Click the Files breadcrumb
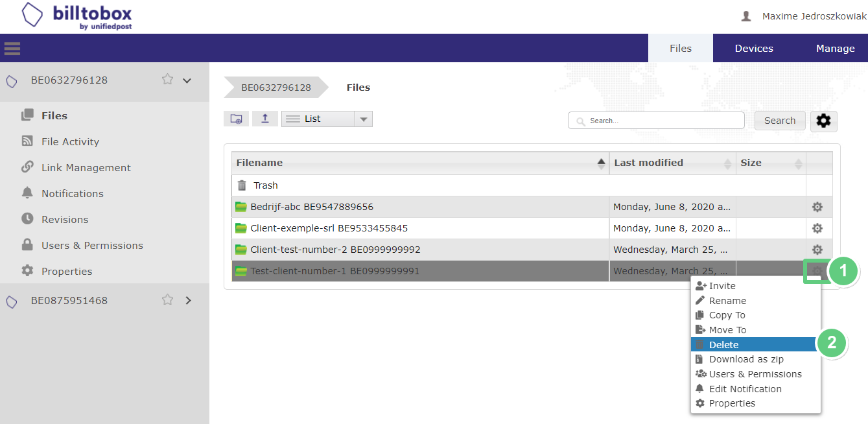 coord(358,88)
